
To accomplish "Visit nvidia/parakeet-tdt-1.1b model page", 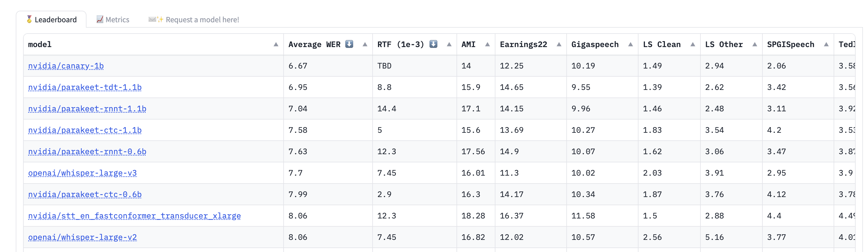I will coord(84,87).
